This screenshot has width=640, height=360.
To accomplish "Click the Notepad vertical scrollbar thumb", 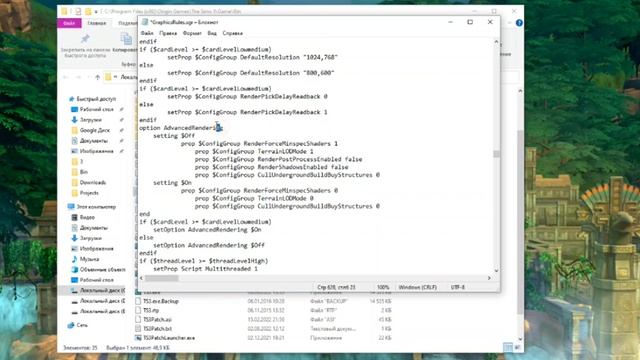I will 496,153.
